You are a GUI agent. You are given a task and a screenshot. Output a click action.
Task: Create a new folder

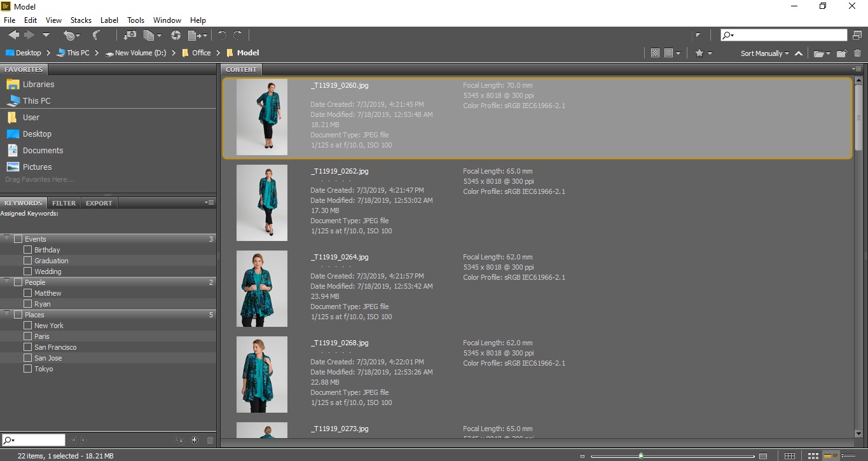[841, 53]
